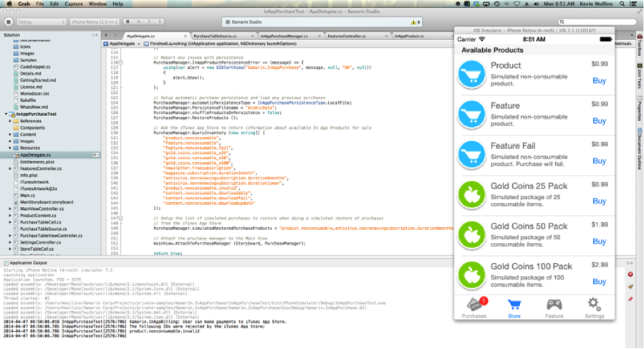Select Rakefile in the Solution tree
Screen dimensions: 644x349
pos(27,100)
